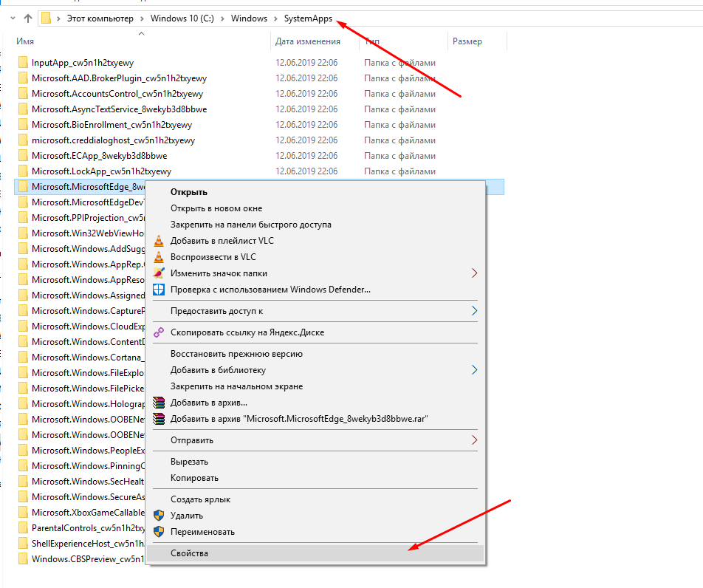Click the folder icon of Microsoft.PPIProjection
This screenshot has height=588, width=703.
24,217
